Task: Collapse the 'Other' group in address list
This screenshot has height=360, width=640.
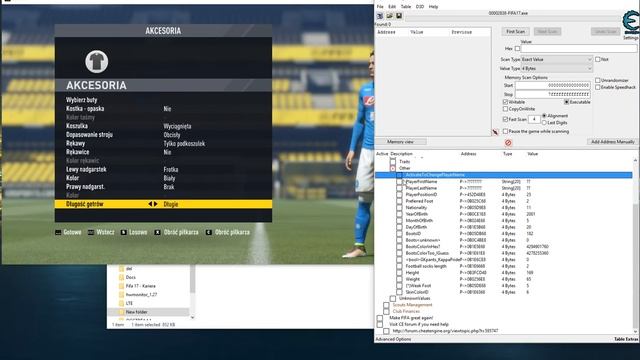Action: point(393,168)
